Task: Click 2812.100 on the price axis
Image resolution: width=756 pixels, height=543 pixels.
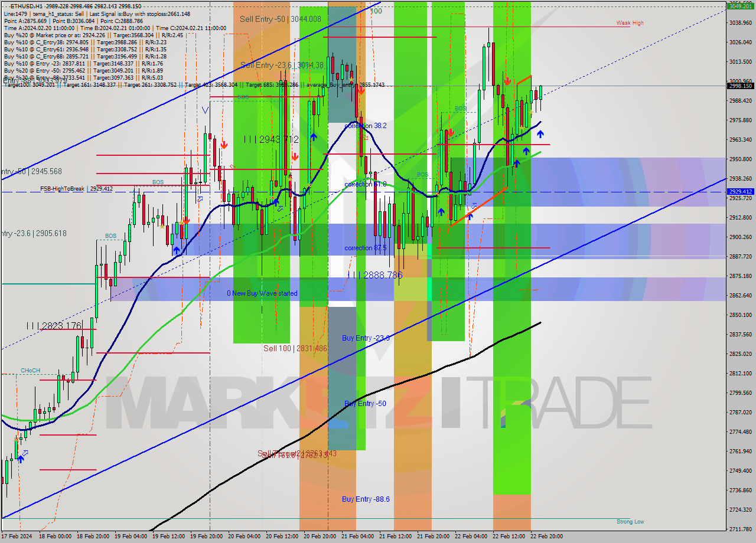Action: tap(741, 374)
